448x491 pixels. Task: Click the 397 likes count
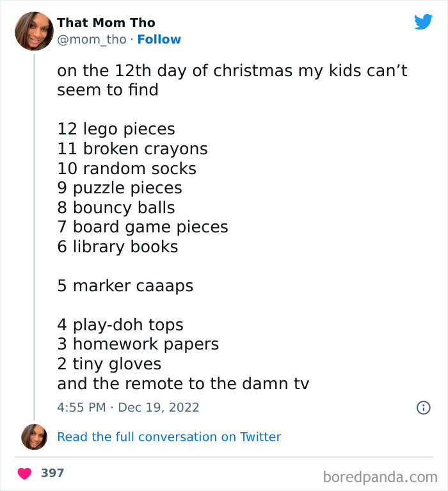pyautogui.click(x=52, y=473)
